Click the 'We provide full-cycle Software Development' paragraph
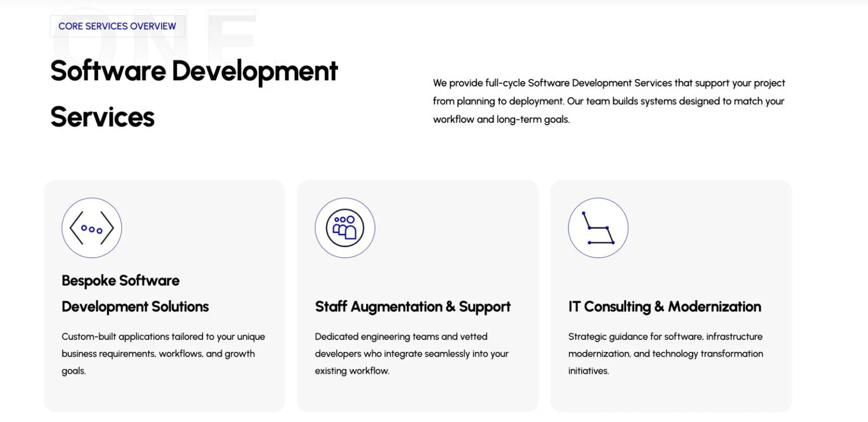Image resolution: width=868 pixels, height=422 pixels. 609,101
